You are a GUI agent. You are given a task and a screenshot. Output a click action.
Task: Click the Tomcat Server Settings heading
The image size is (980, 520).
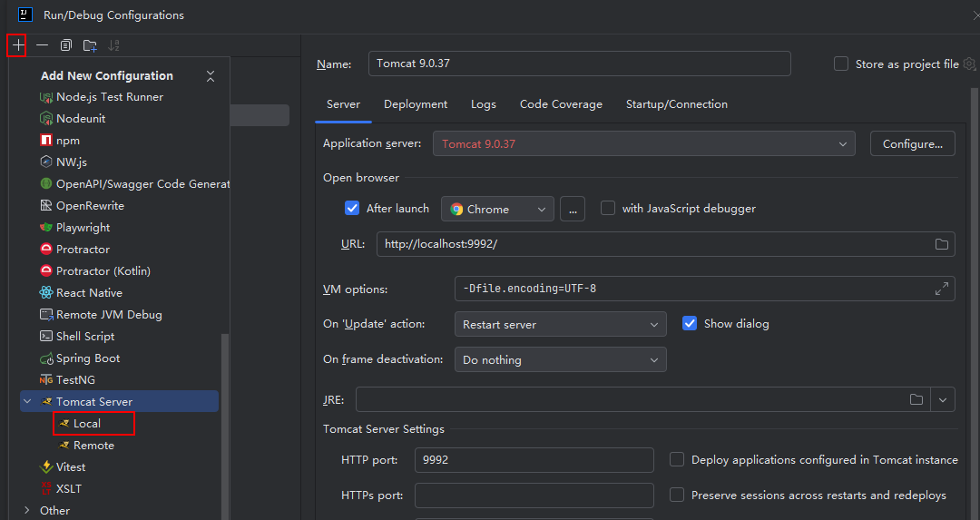[384, 428]
